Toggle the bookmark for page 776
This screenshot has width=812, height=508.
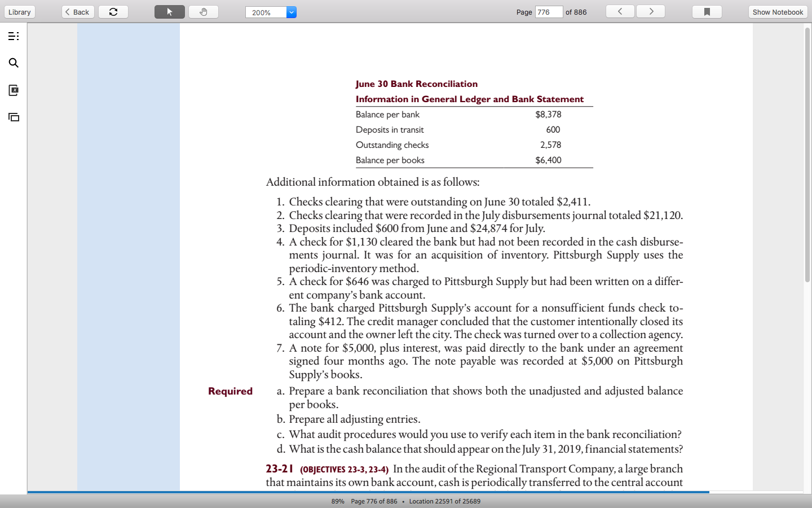707,11
